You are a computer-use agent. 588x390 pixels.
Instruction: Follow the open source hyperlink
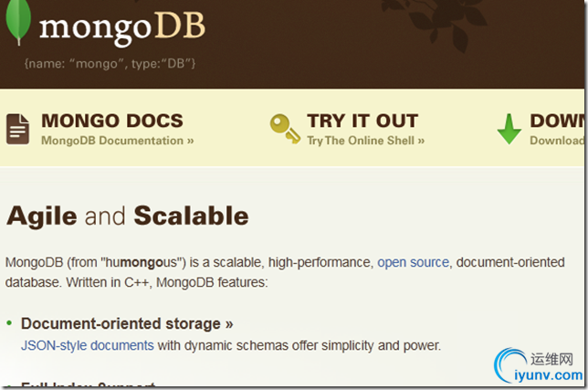pyautogui.click(x=413, y=262)
